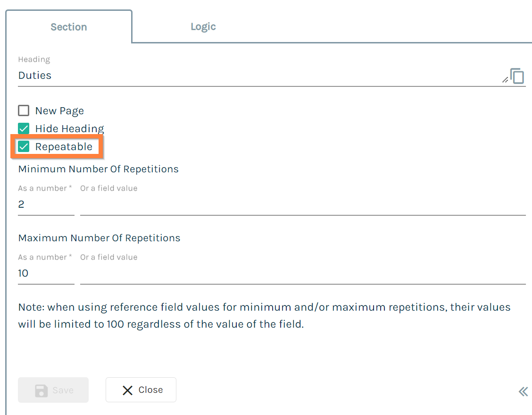Click the resize handle icon in Heading field

tap(505, 80)
